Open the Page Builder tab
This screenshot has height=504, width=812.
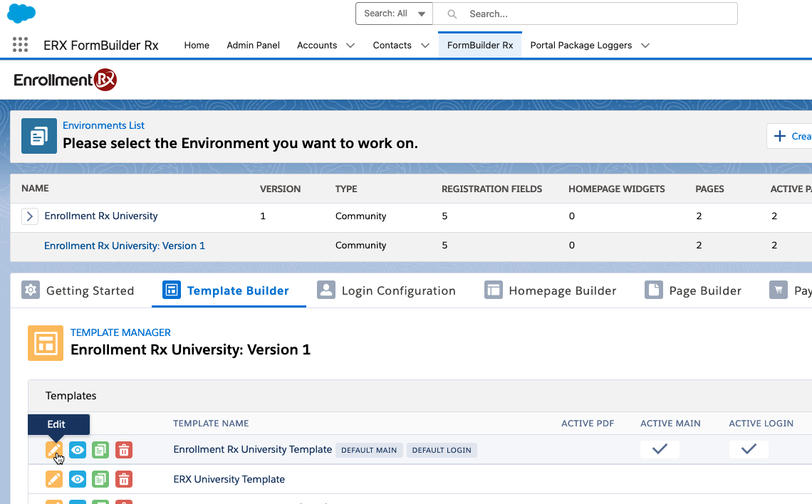tap(693, 290)
